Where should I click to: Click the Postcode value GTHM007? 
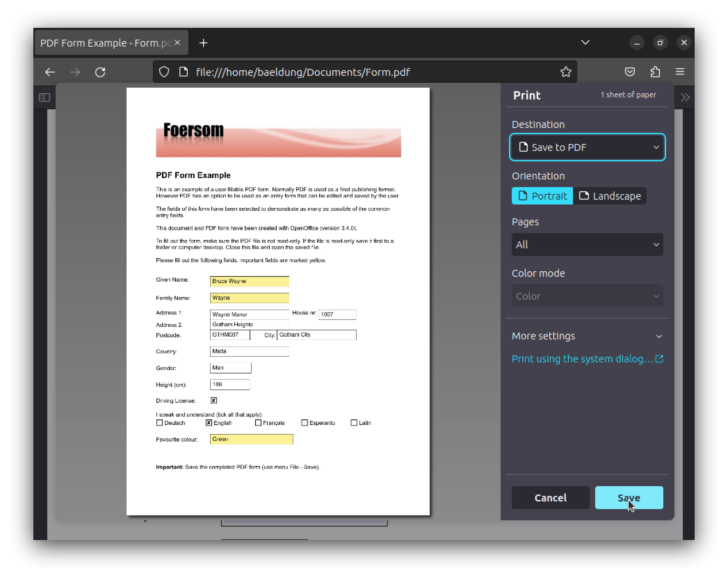pyautogui.click(x=230, y=335)
